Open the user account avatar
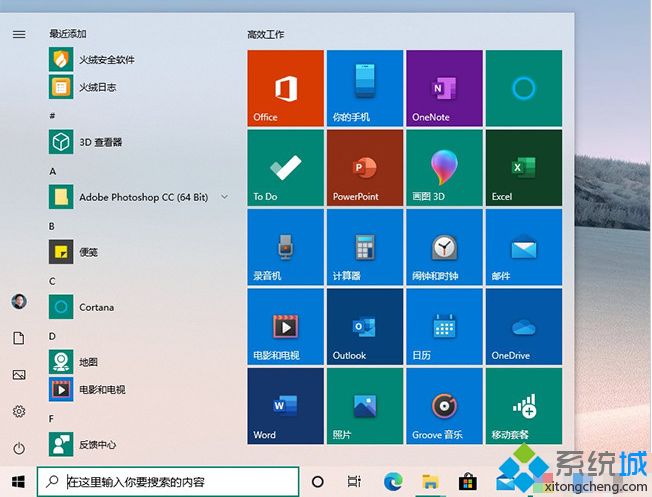 pos(19,302)
